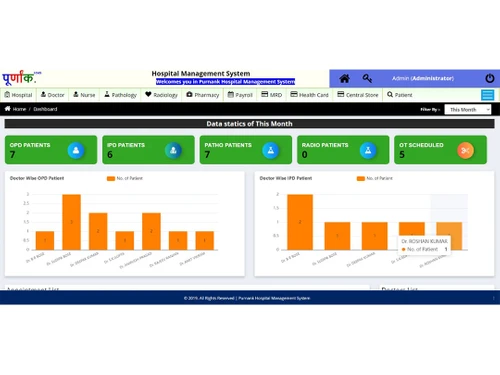Open the Payroll menu

(240, 95)
